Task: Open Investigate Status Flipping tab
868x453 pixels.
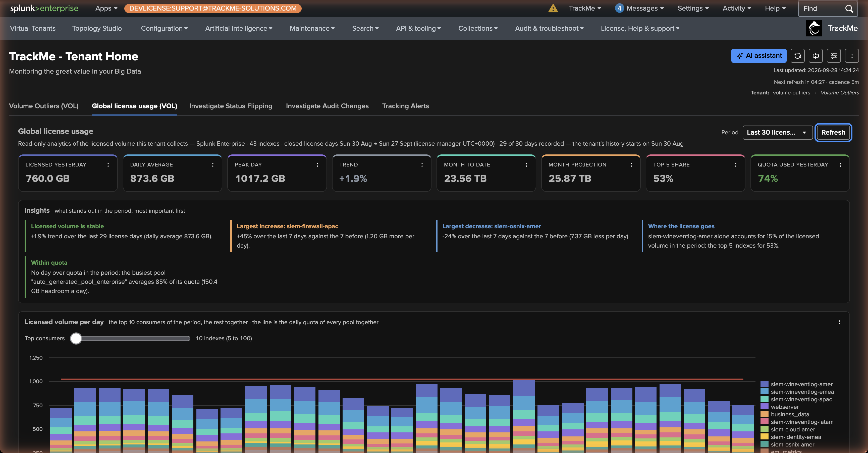Action: click(231, 106)
